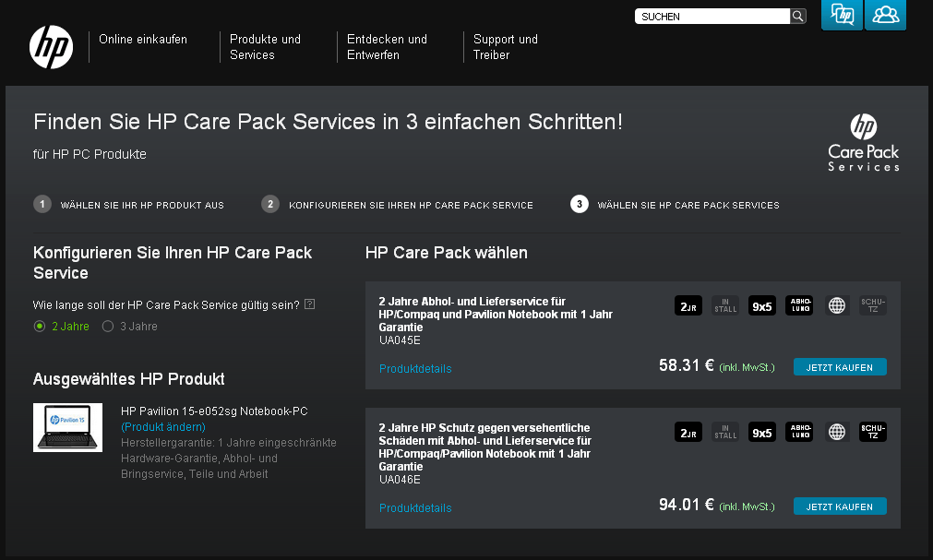Open the Support und Treiber menu
Viewport: 933px width, 560px height.
pos(505,47)
